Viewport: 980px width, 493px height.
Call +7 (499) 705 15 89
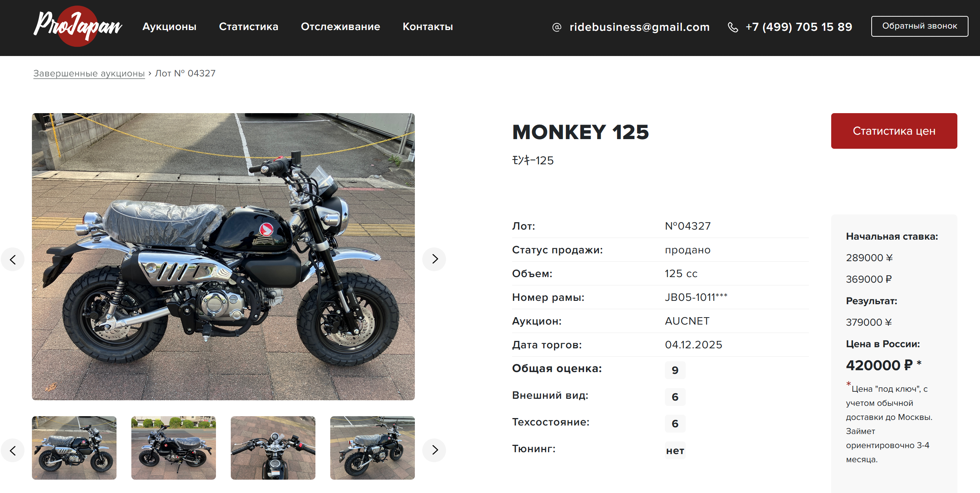[x=799, y=27]
